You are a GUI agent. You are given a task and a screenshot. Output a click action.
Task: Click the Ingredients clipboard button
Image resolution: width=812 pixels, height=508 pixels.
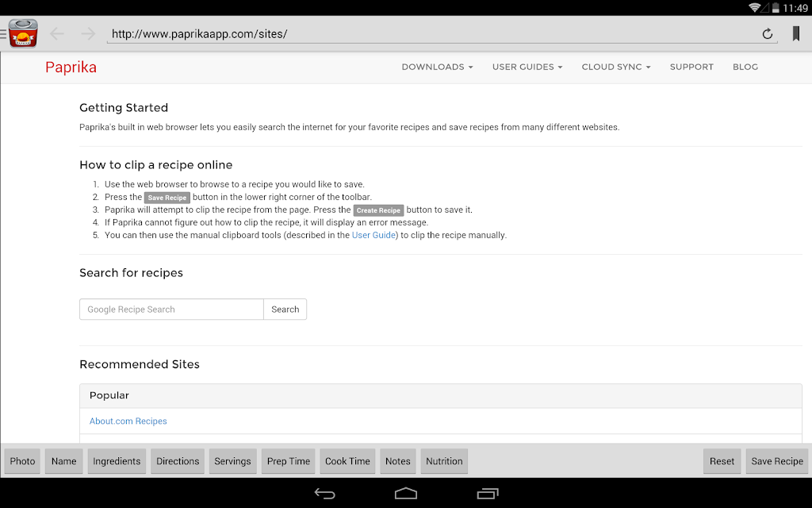pyautogui.click(x=117, y=461)
